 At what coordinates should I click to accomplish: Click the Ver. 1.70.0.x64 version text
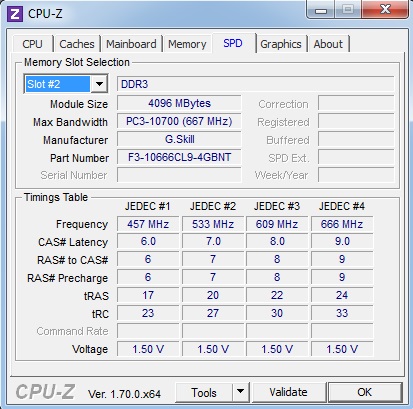point(124,394)
